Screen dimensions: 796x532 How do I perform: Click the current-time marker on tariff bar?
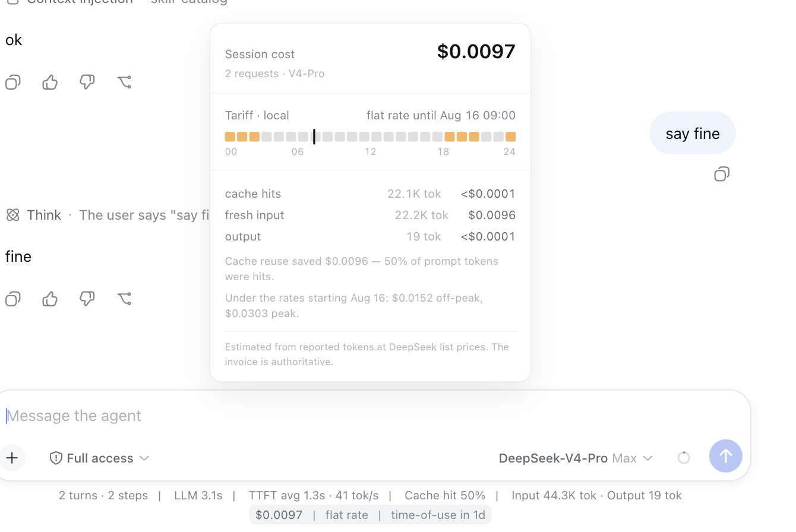pyautogui.click(x=314, y=137)
